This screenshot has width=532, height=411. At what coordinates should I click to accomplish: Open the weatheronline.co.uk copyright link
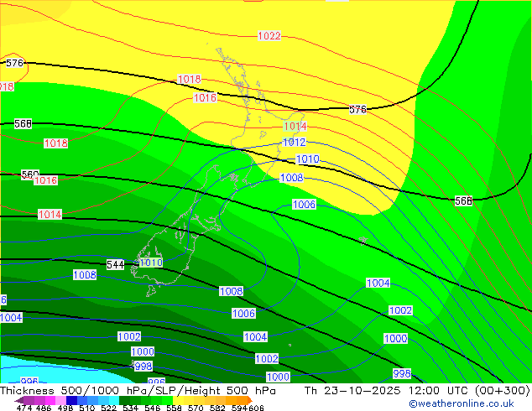pyautogui.click(x=461, y=403)
